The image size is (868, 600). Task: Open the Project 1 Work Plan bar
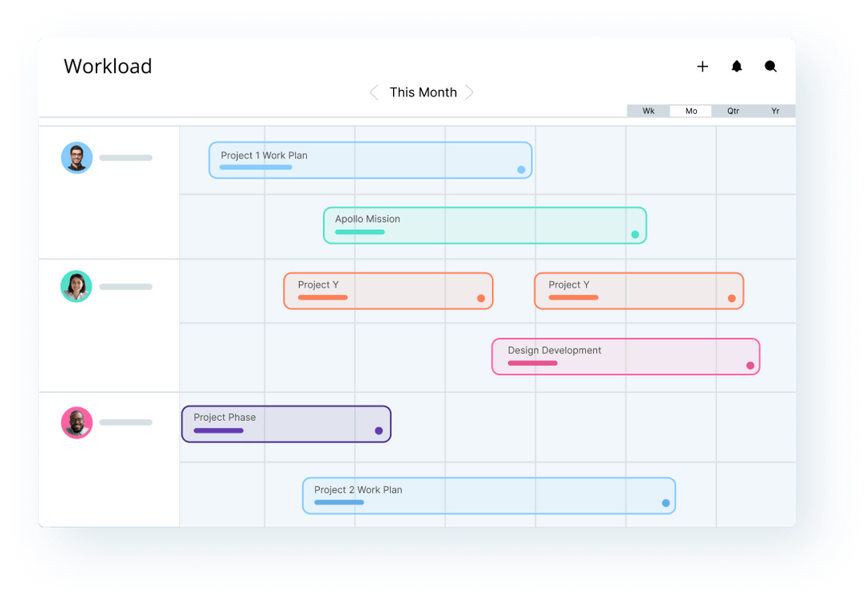click(370, 160)
